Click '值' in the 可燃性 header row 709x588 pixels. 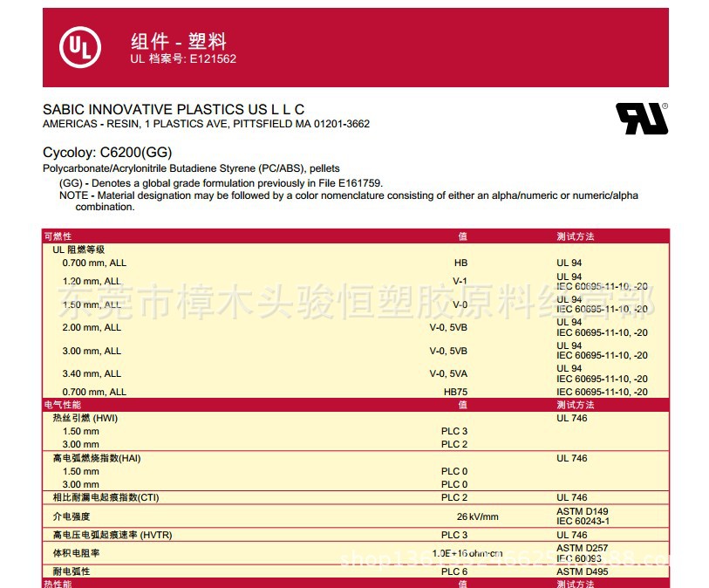tap(462, 236)
